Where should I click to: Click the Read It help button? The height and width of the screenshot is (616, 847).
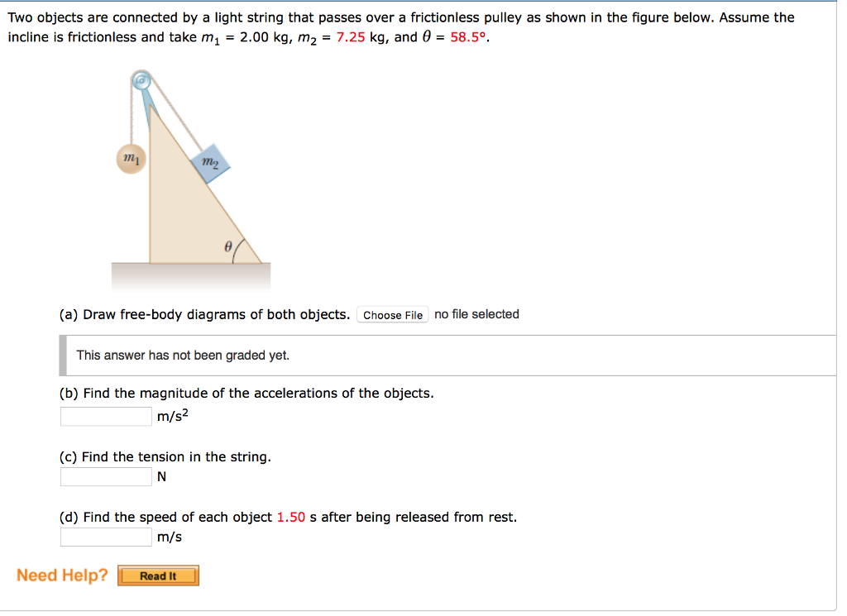click(x=158, y=575)
